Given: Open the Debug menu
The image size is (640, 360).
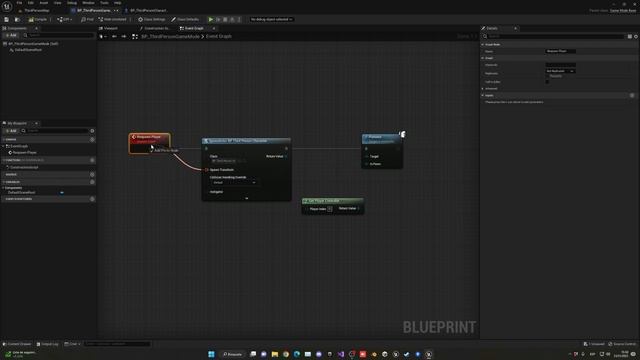Looking at the screenshot, I should [72, 3].
